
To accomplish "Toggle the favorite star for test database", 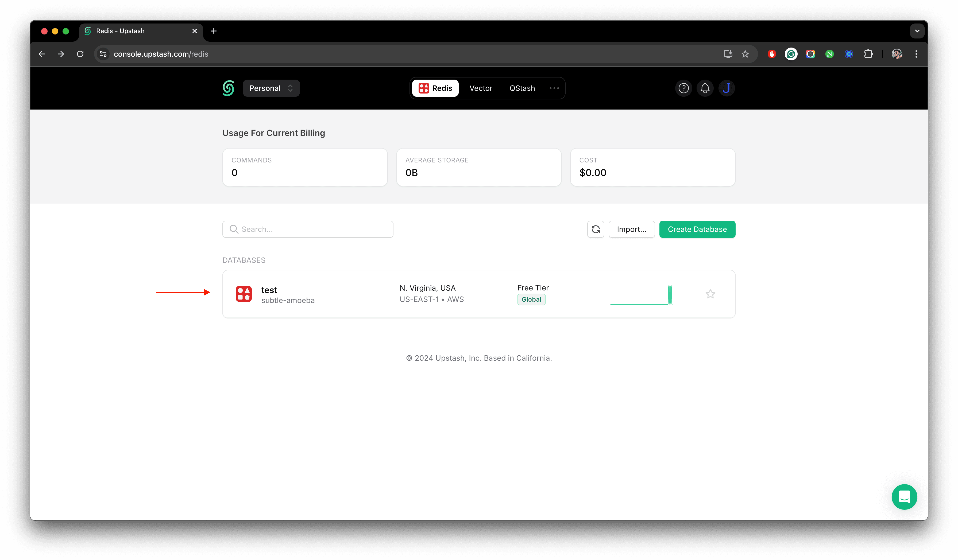I will click(x=710, y=294).
